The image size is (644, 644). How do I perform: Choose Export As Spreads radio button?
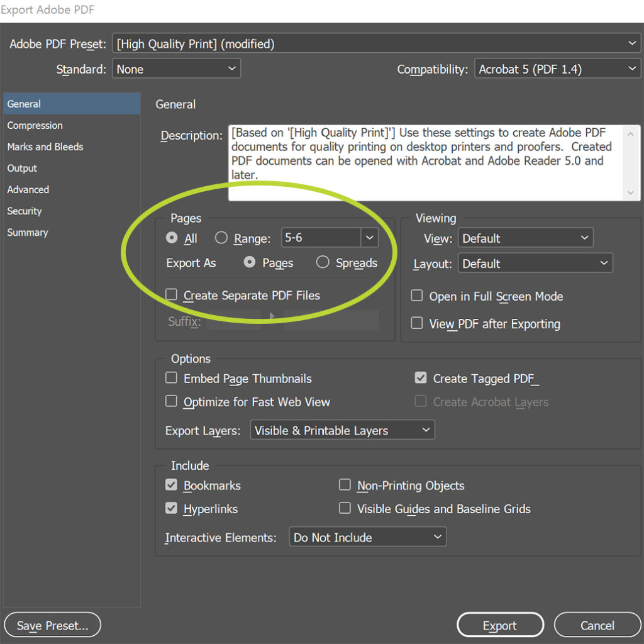point(323,262)
